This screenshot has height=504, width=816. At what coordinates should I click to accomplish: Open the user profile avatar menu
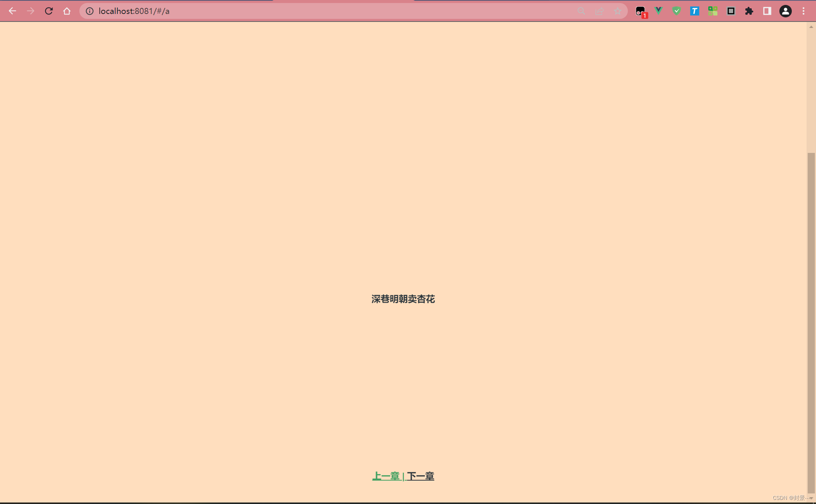click(x=785, y=11)
